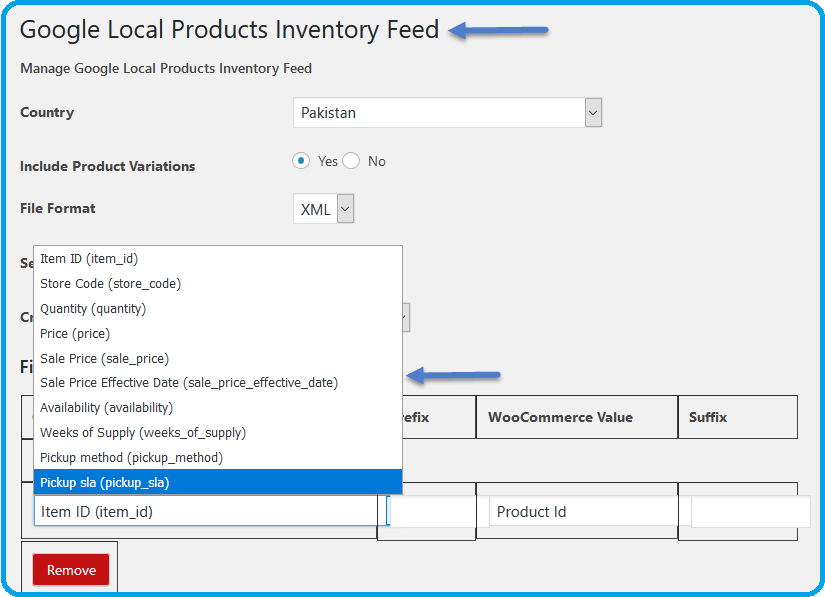The image size is (825, 597).
Task: Choose Availability (availability) option
Action: (x=218, y=408)
